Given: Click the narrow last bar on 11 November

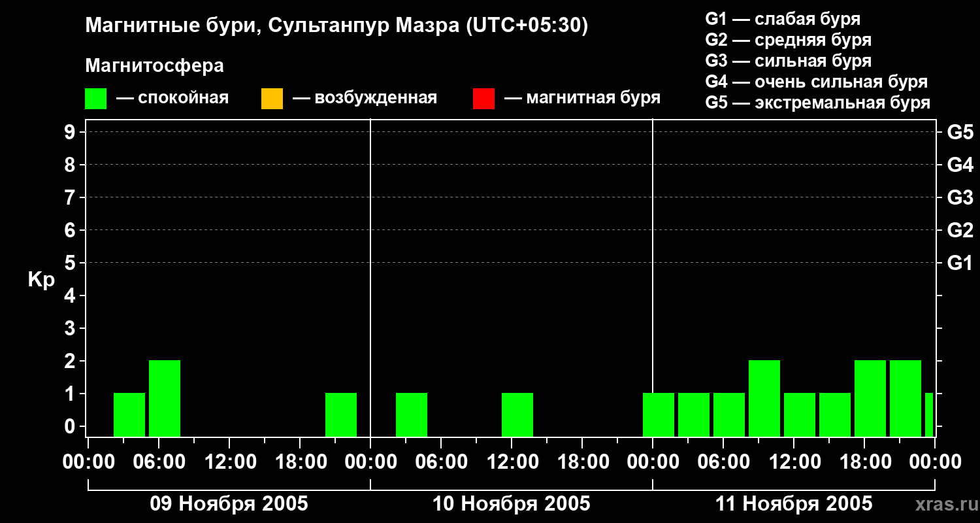Looking at the screenshot, I should point(929,414).
